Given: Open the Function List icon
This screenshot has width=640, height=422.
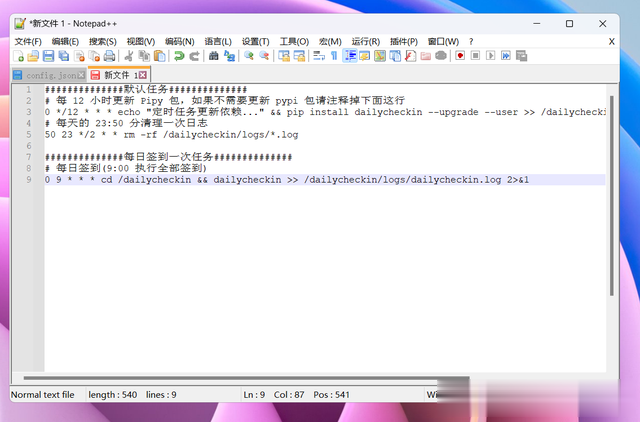Looking at the screenshot, I should tap(410, 56).
